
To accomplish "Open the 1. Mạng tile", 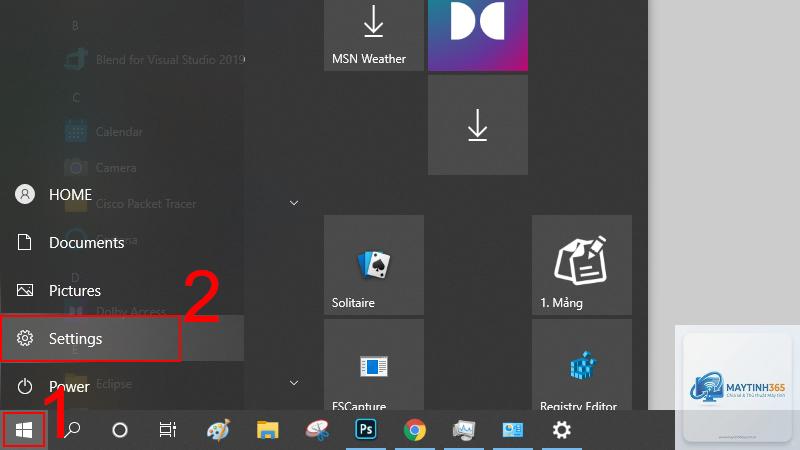I will click(x=582, y=265).
